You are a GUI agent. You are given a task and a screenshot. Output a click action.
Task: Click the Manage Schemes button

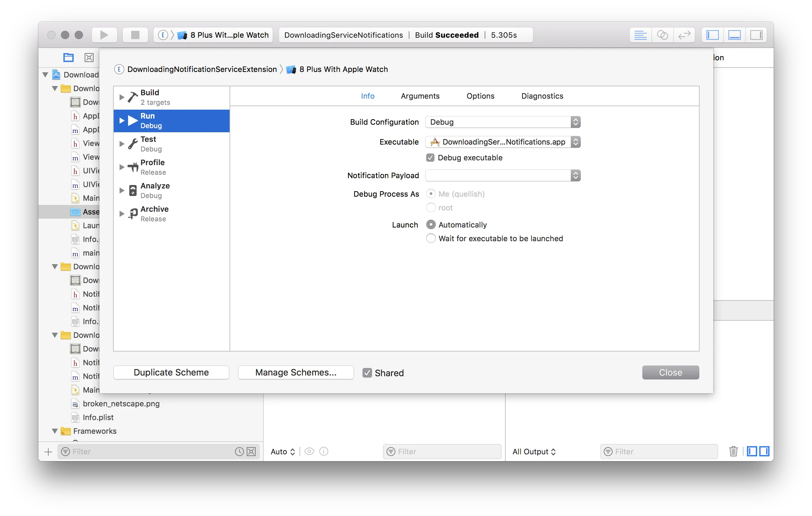296,372
